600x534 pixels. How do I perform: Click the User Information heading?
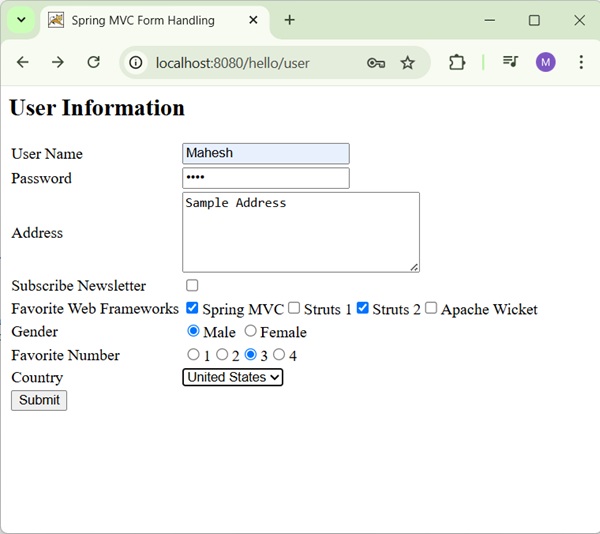[97, 107]
